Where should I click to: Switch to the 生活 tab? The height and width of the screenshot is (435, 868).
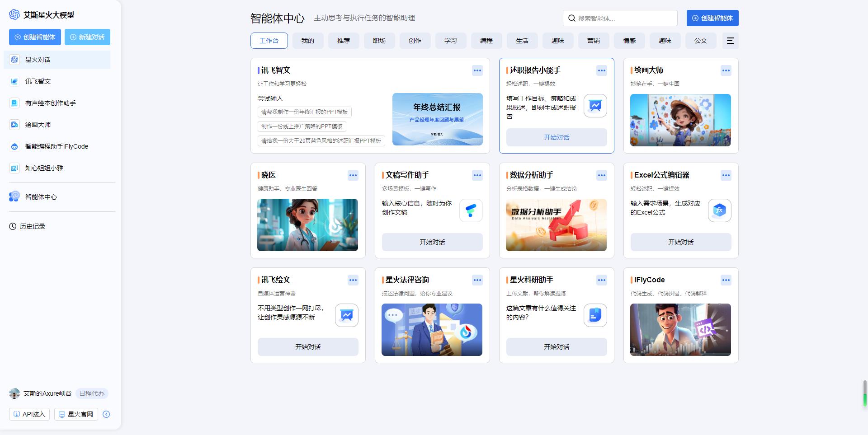pos(522,41)
